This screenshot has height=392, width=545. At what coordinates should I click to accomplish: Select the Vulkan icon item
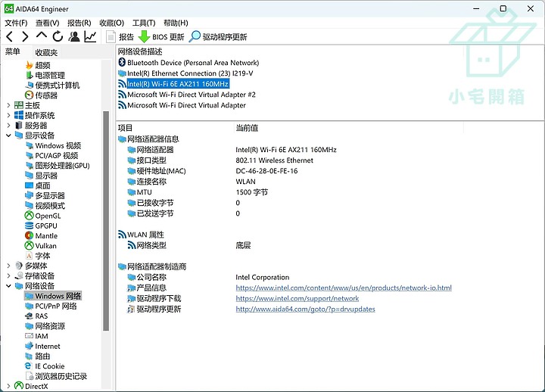41,246
